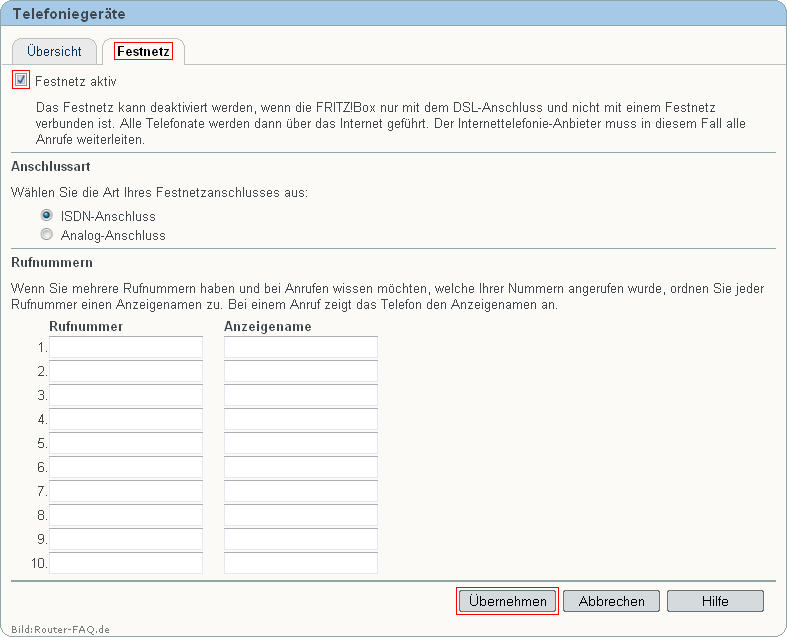Focus Anzeigename field in row 1
787x637 pixels.
click(x=301, y=347)
